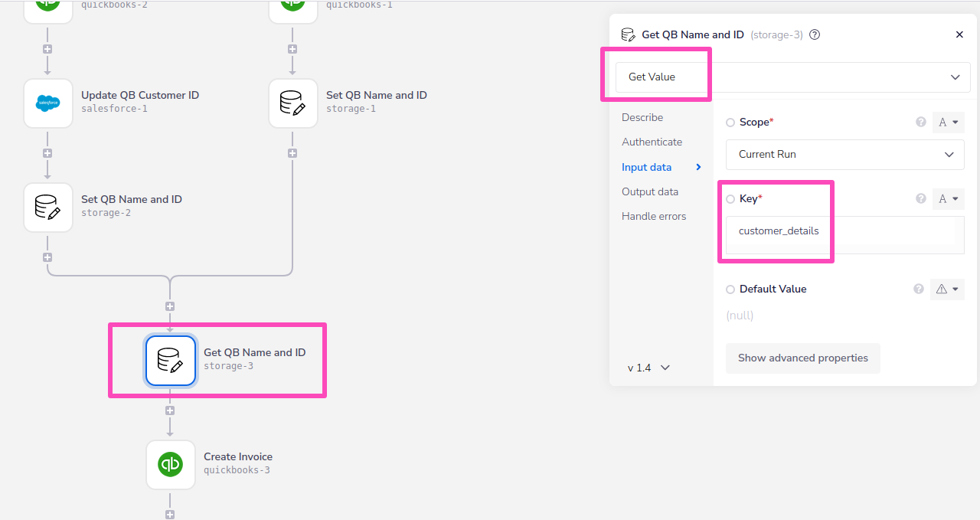Open the Get Value operation dropdown
Screen dimensions: 980x520
(792, 77)
